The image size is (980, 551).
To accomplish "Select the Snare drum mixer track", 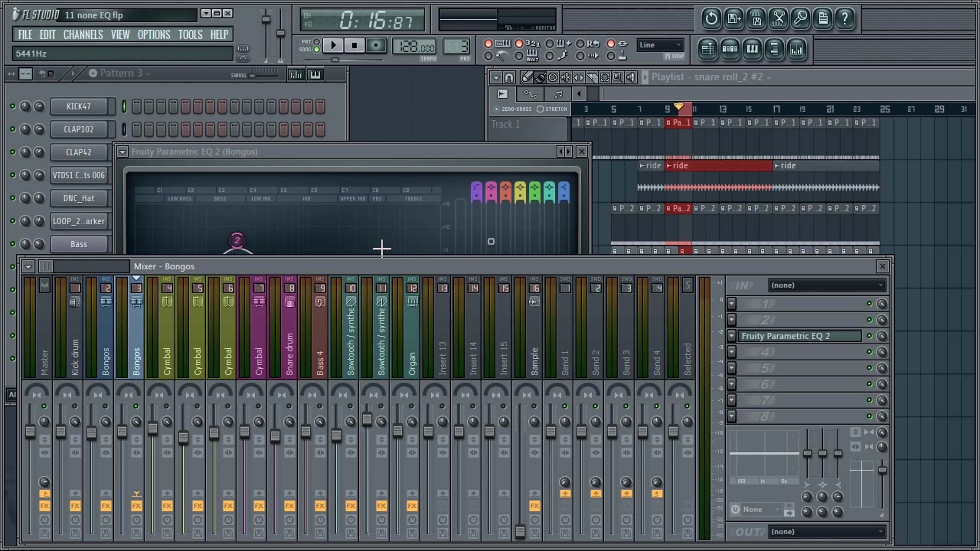I will point(290,328).
